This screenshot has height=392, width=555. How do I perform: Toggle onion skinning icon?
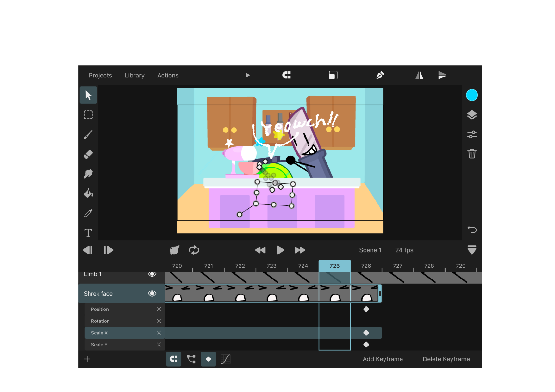174,250
